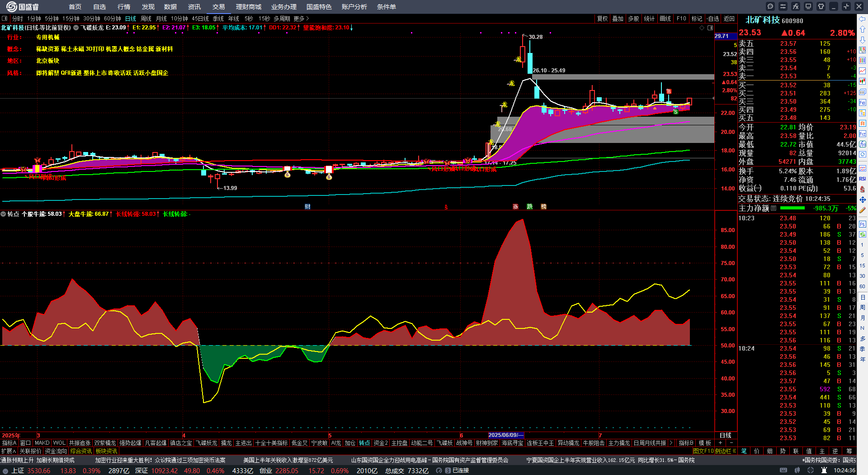The height and width of the screenshot is (475, 868).
Task: Open the F12 icon in sidebar
Action: point(863,134)
